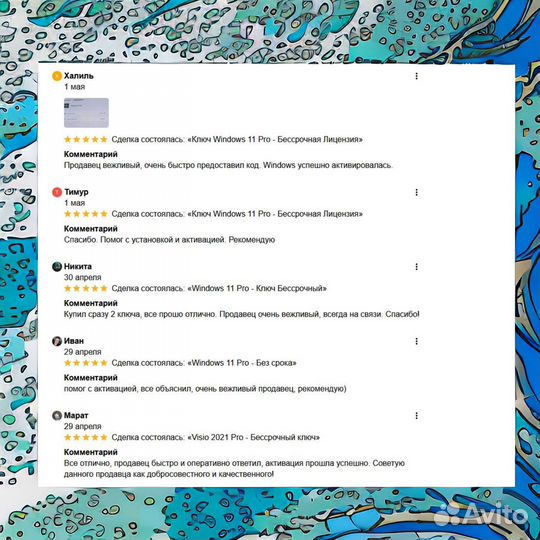
Task: Open the three-dot menu for Тимур's review
Action: pyautogui.click(x=416, y=192)
